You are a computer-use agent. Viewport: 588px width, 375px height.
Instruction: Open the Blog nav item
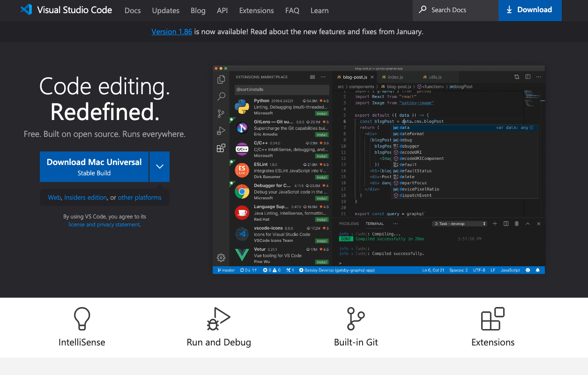point(198,10)
